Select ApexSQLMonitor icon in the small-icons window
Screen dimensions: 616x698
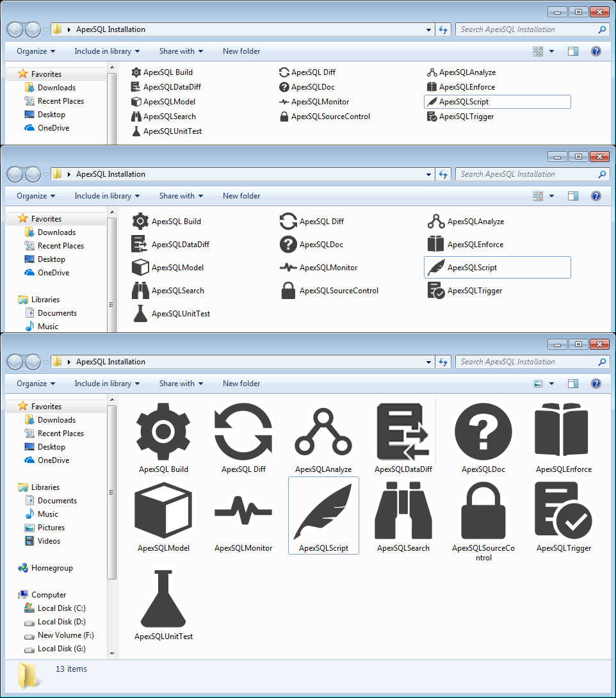coord(284,101)
